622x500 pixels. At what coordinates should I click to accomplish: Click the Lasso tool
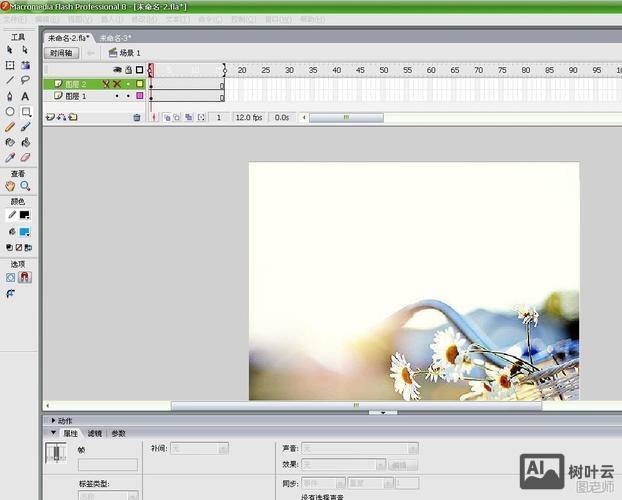tap(25, 80)
